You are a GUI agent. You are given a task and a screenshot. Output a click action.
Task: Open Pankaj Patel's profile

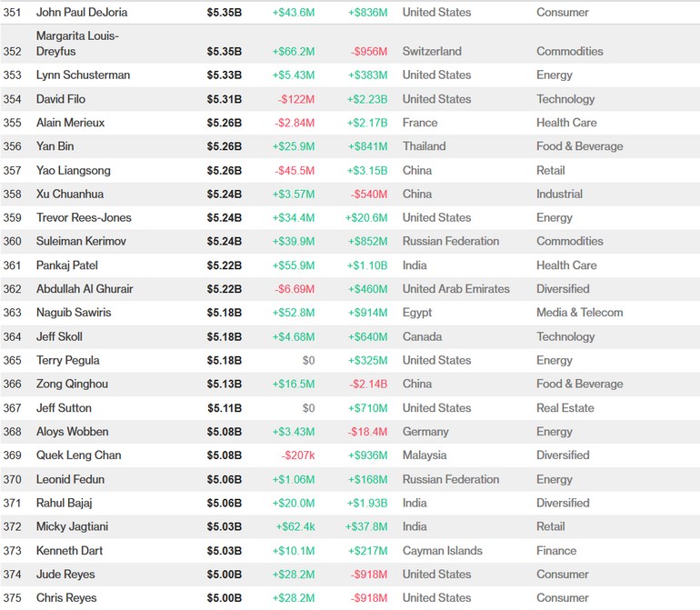point(67,265)
